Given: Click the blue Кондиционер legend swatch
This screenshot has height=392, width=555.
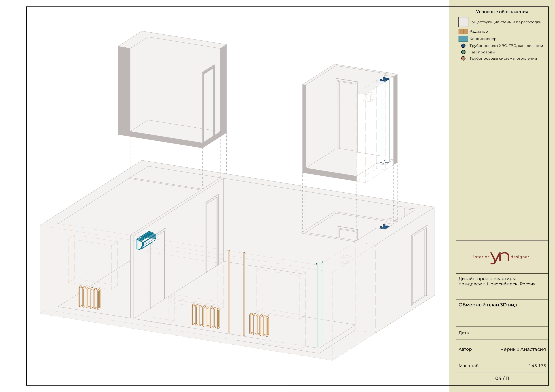Looking at the screenshot, I should click(463, 39).
